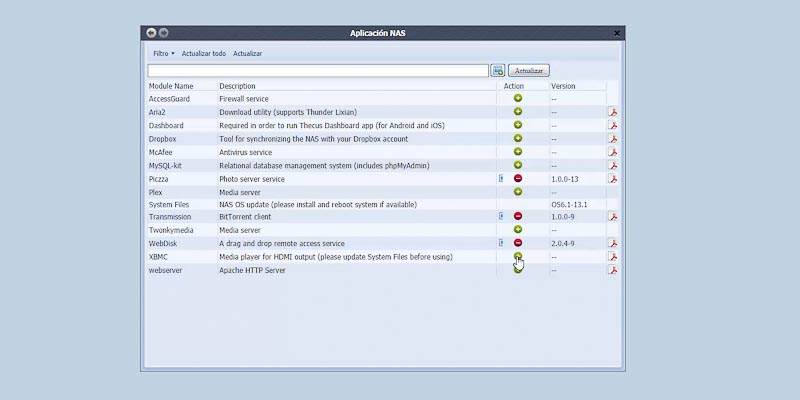Click the 'Photo server service' description

[252, 179]
